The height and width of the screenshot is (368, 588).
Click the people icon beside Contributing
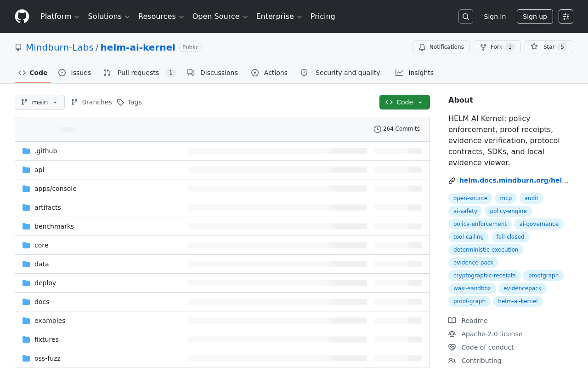tap(452, 361)
